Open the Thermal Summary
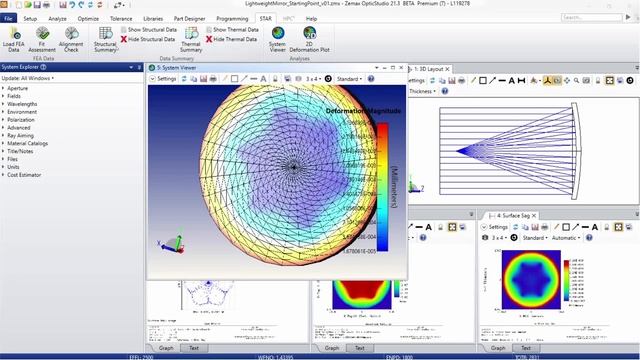The height and width of the screenshot is (360, 640). pyautogui.click(x=191, y=39)
